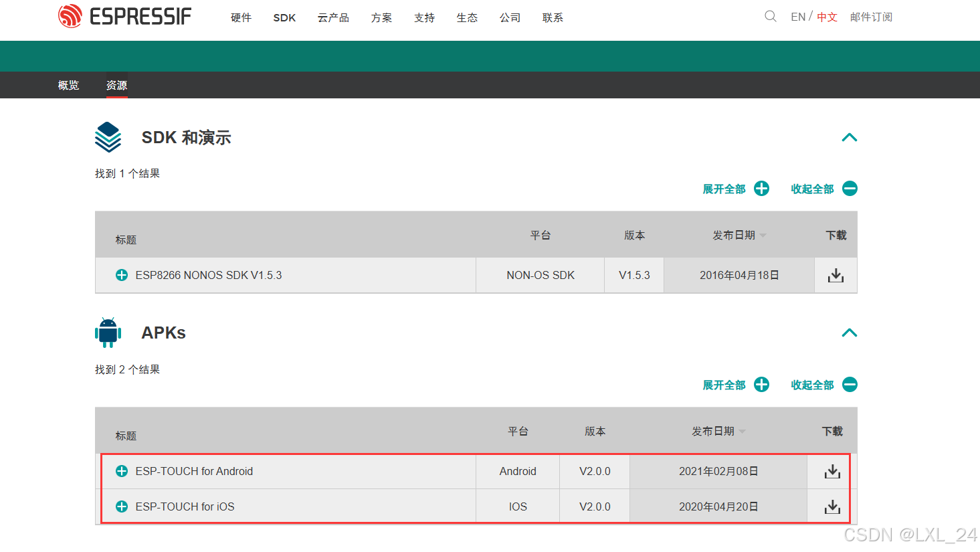Click minus icon of 收起全部 in SDK section
Viewport: 980px width, 552px height.
pos(850,189)
